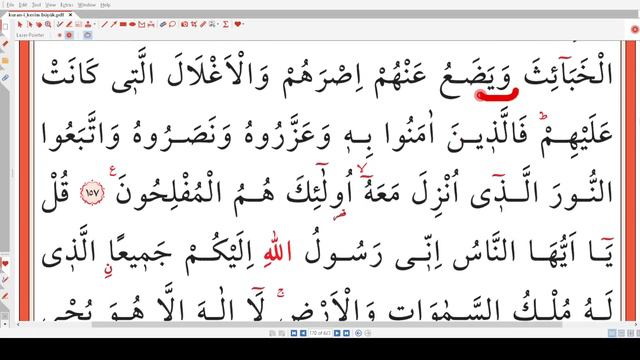Select the filled ellipse shape tool
The width and height of the screenshot is (640, 360).
click(x=132, y=25)
